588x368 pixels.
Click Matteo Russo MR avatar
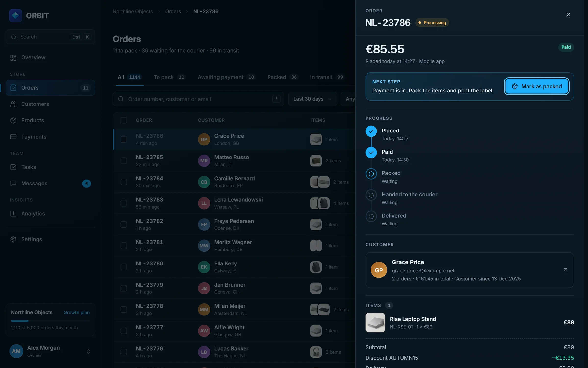coord(204,161)
